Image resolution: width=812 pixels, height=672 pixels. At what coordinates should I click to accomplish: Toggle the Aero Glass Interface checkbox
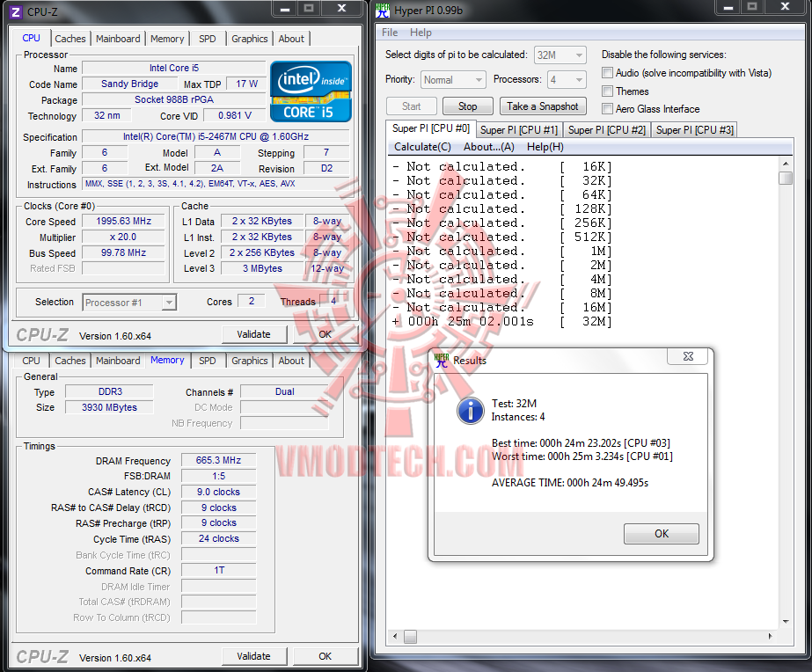tap(607, 109)
